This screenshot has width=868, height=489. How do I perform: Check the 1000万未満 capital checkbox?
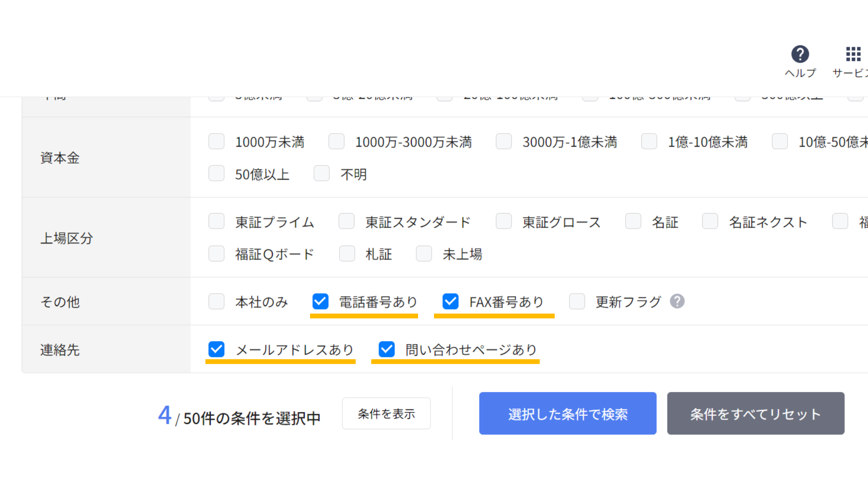(x=217, y=142)
